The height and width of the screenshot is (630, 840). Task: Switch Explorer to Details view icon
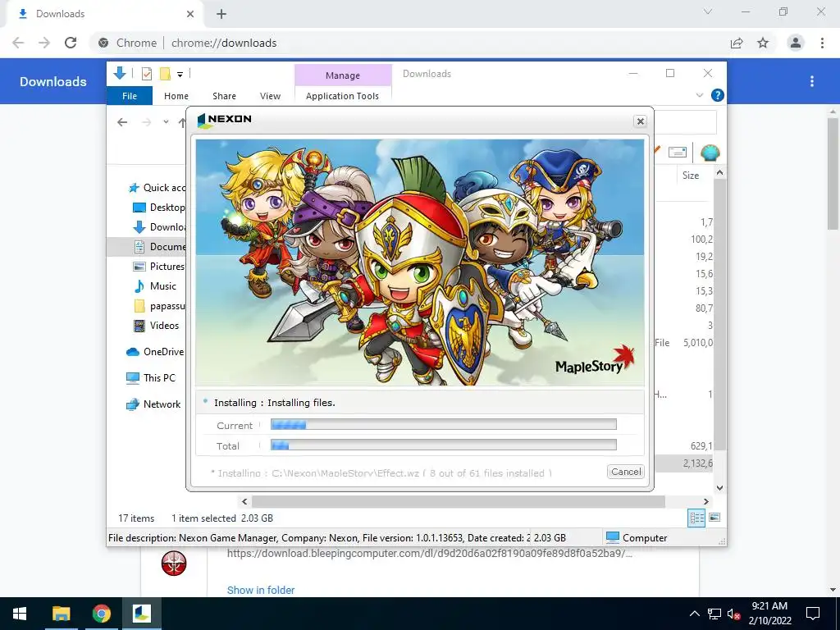click(696, 518)
